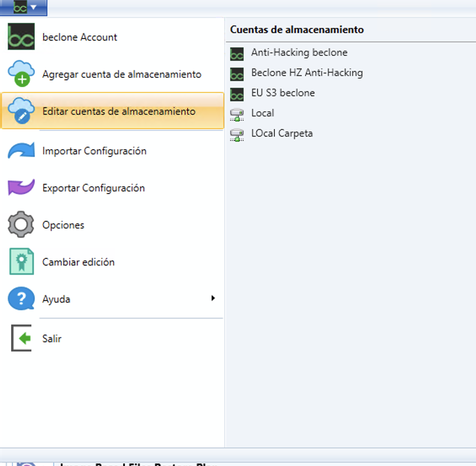This screenshot has height=466, width=476.
Task: Select Editar cuentas de almacenamiento
Action: coord(112,111)
